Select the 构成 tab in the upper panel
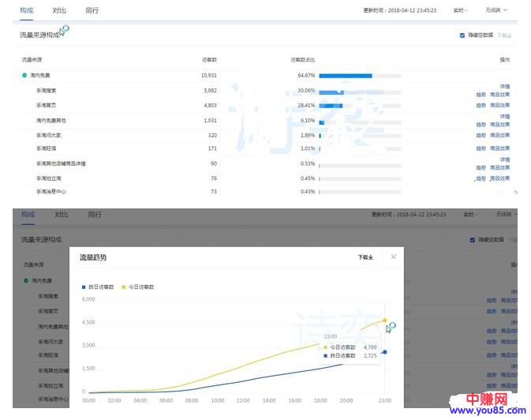The height and width of the screenshot is (420, 531). (28, 10)
